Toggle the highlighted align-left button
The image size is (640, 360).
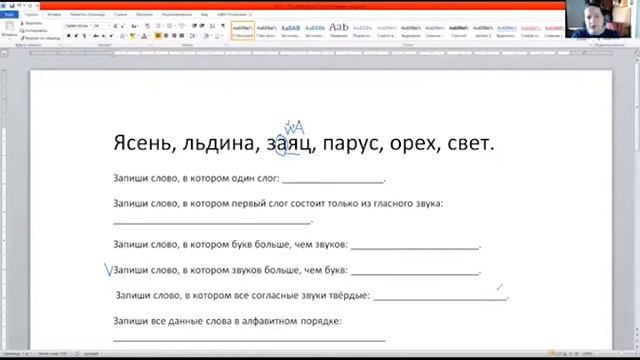(x=158, y=36)
